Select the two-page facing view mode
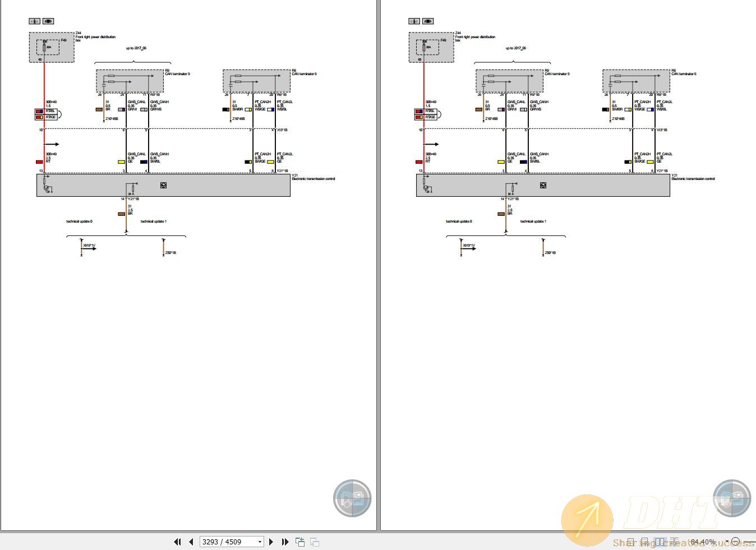Viewport: 756px width, 550px height. coord(660,542)
